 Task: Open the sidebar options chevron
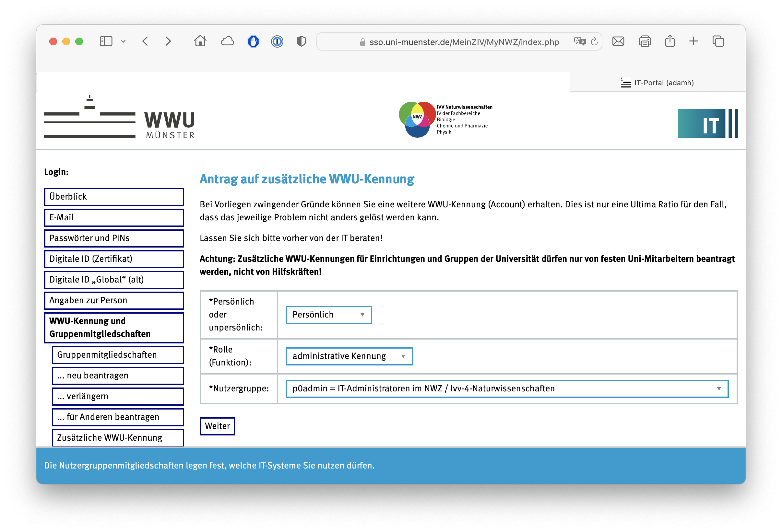point(123,41)
